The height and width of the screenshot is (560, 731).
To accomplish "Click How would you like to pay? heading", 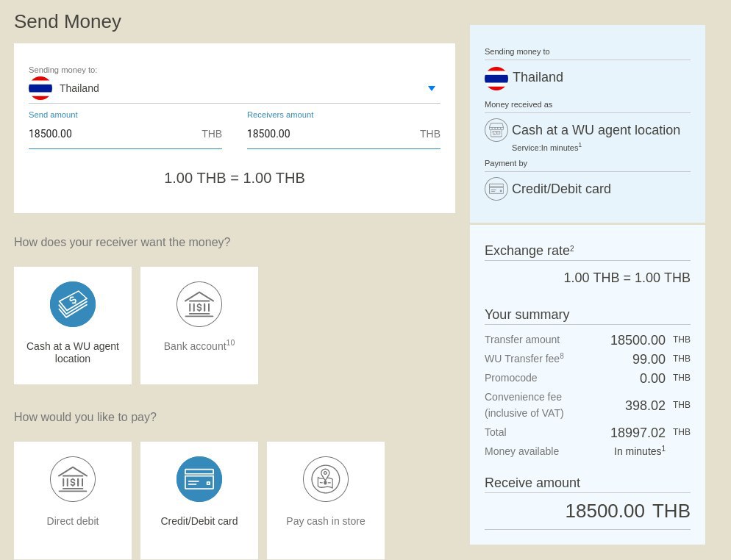I will 85,417.
